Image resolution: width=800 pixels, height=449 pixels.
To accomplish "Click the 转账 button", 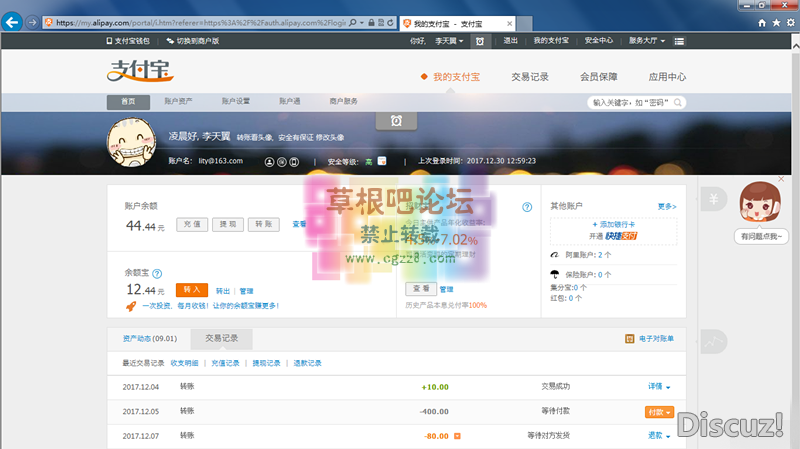I will point(263,224).
